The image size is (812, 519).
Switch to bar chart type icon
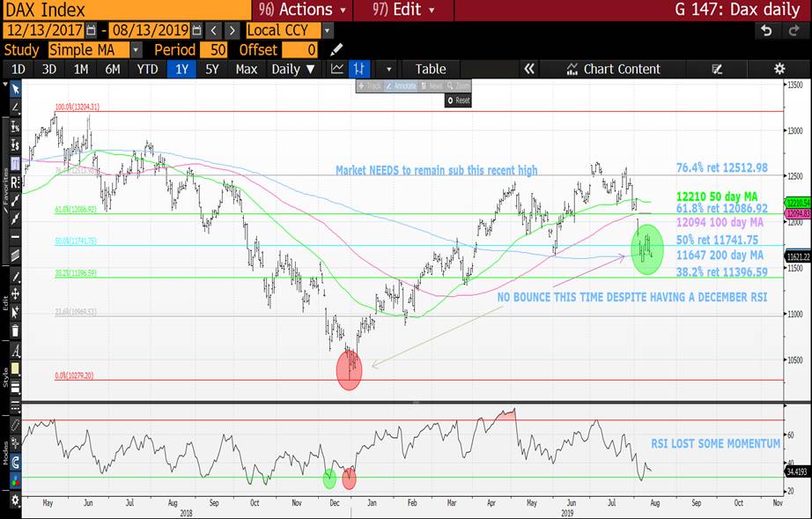point(358,69)
